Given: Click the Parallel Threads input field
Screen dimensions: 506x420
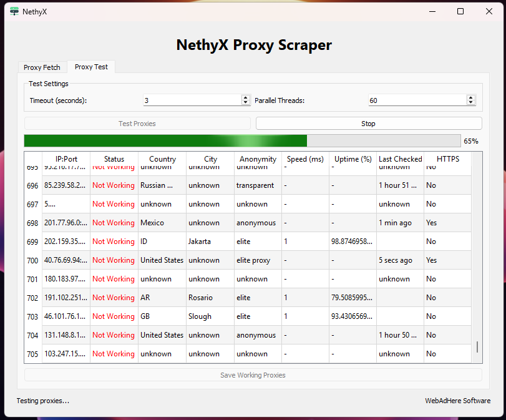Looking at the screenshot, I should (417, 100).
